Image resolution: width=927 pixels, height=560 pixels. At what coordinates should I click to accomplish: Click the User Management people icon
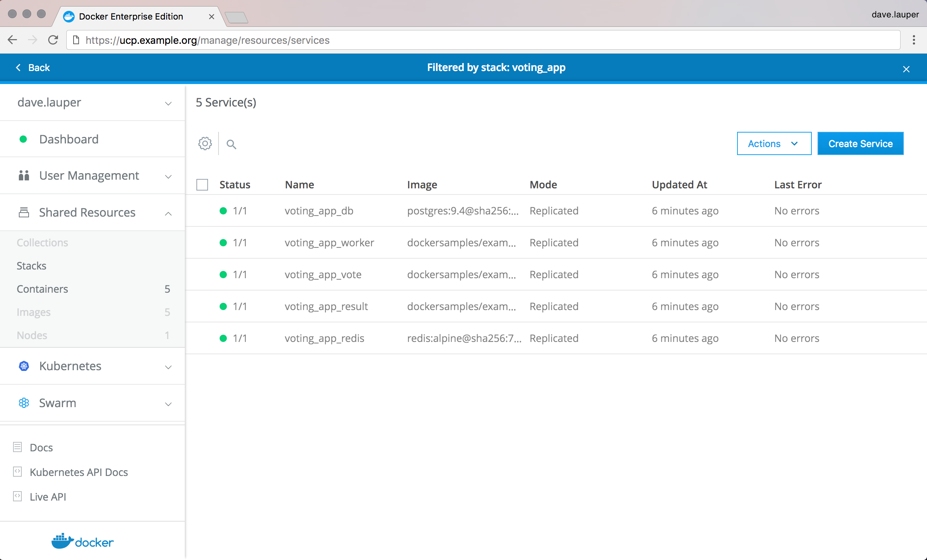24,176
